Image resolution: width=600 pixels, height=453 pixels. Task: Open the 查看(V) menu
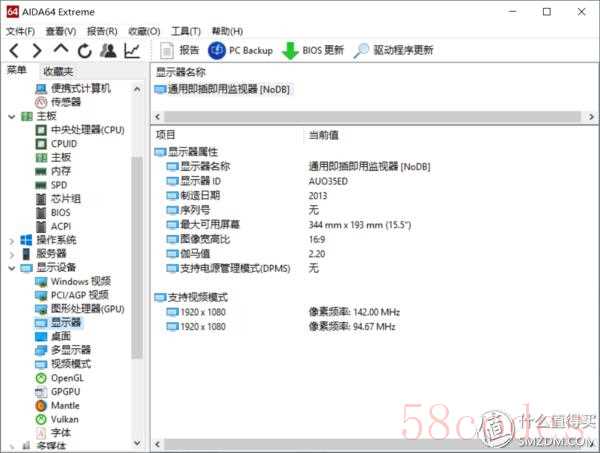click(x=61, y=31)
